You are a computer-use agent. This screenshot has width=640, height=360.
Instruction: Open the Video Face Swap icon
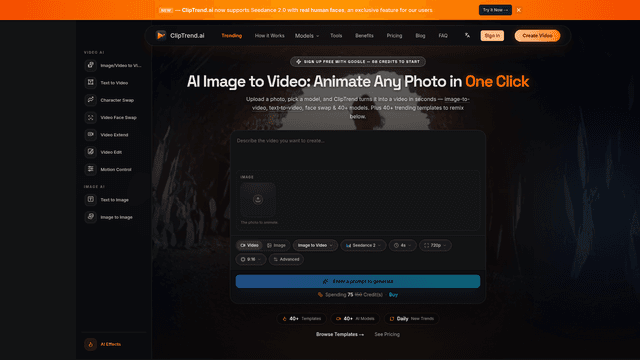click(x=91, y=117)
